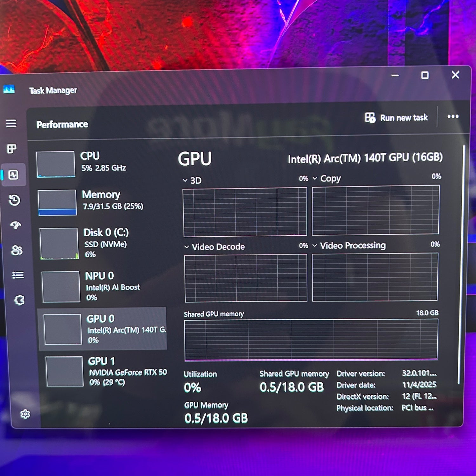Open the Copy engine dropdown chevron
This screenshot has width=476, height=476.
(315, 178)
